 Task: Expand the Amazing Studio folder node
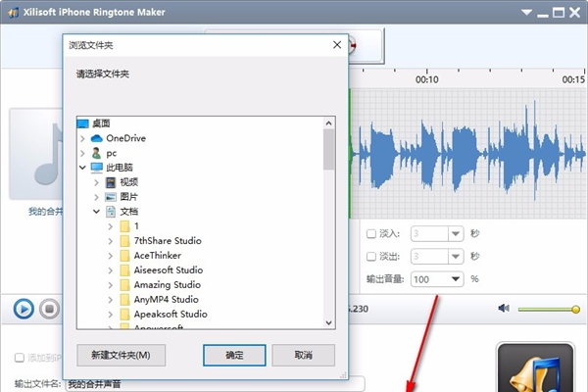click(110, 285)
